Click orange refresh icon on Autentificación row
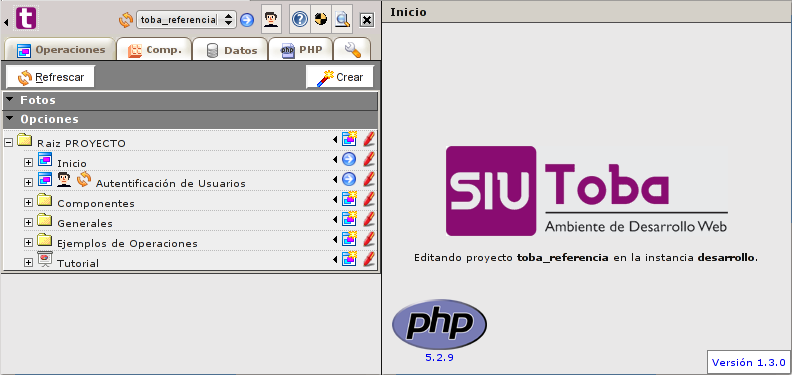 coord(84,179)
